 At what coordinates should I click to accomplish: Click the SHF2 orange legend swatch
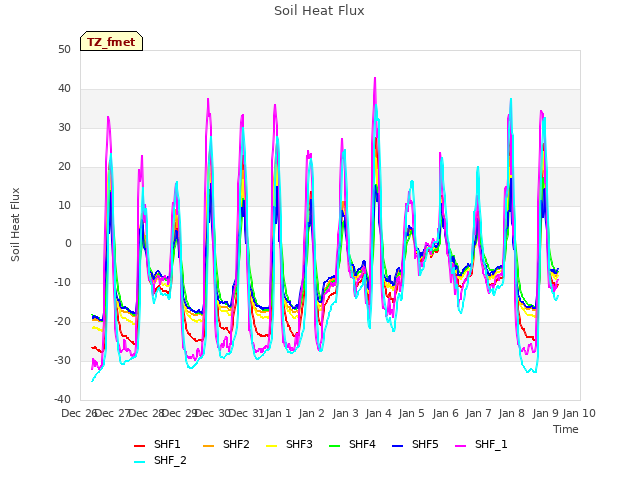[208, 446]
